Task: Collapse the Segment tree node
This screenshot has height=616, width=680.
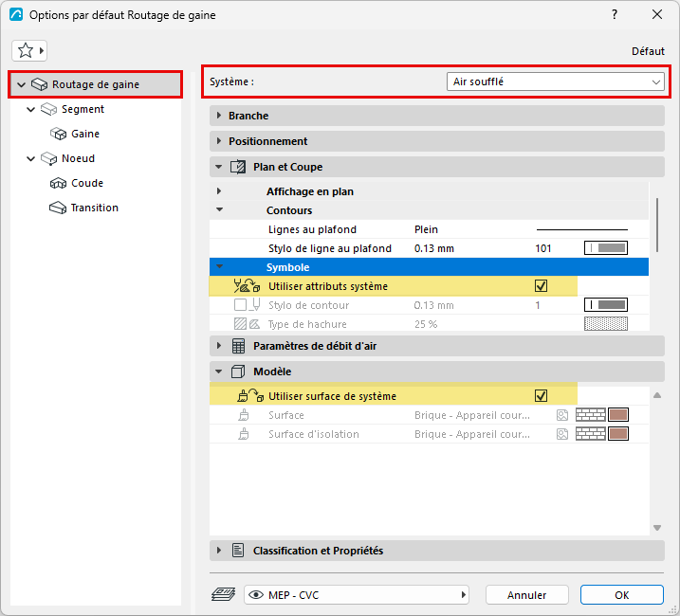Action: [30, 109]
